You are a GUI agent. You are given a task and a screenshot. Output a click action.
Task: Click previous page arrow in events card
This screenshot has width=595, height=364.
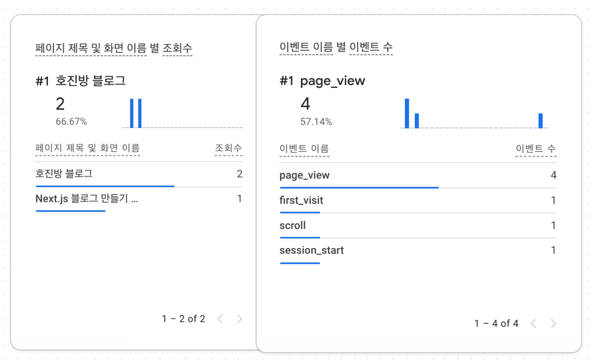533,324
